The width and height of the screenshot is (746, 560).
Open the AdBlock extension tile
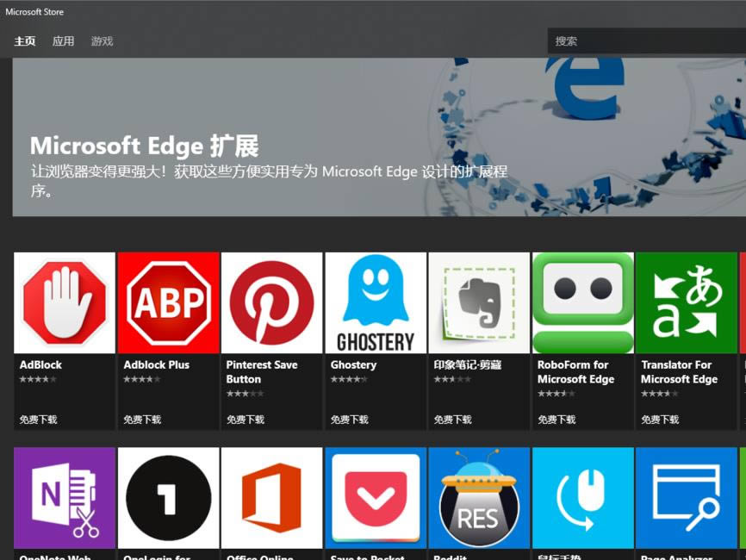point(64,302)
